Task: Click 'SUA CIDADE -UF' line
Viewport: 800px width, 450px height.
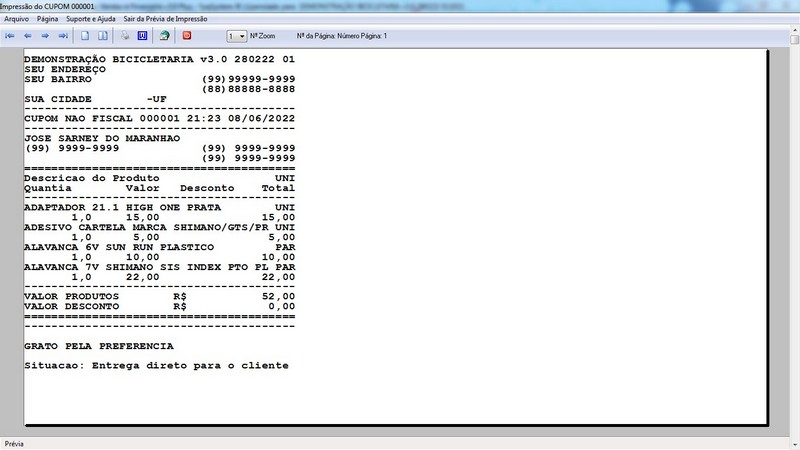Action: pyautogui.click(x=95, y=99)
